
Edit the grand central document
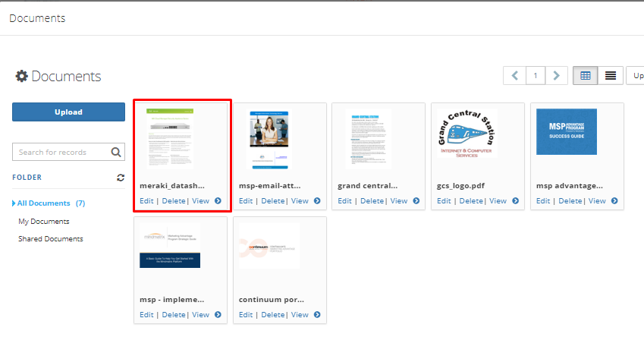(344, 201)
